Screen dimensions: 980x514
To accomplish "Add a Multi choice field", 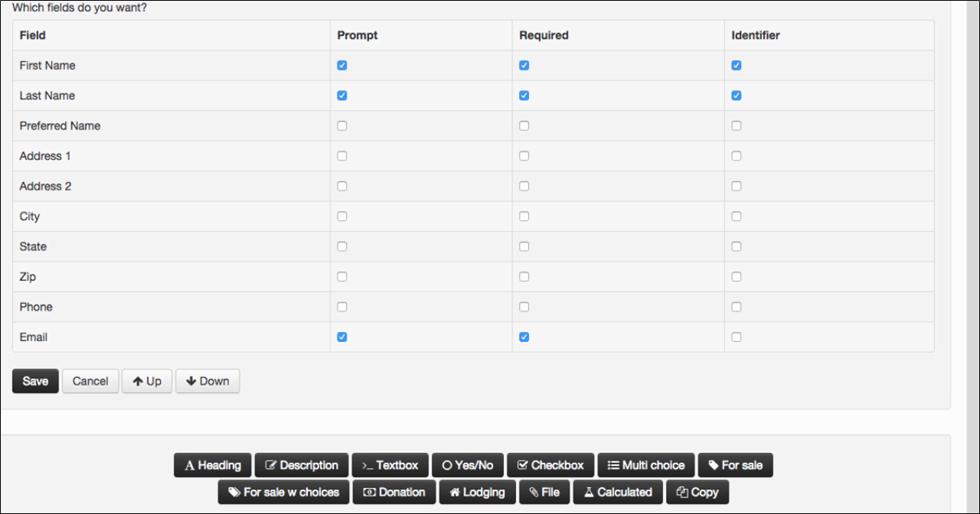I will pyautogui.click(x=645, y=465).
